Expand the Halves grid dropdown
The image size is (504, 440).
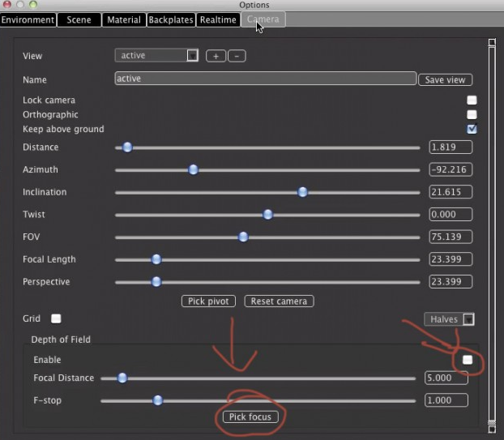coord(449,319)
